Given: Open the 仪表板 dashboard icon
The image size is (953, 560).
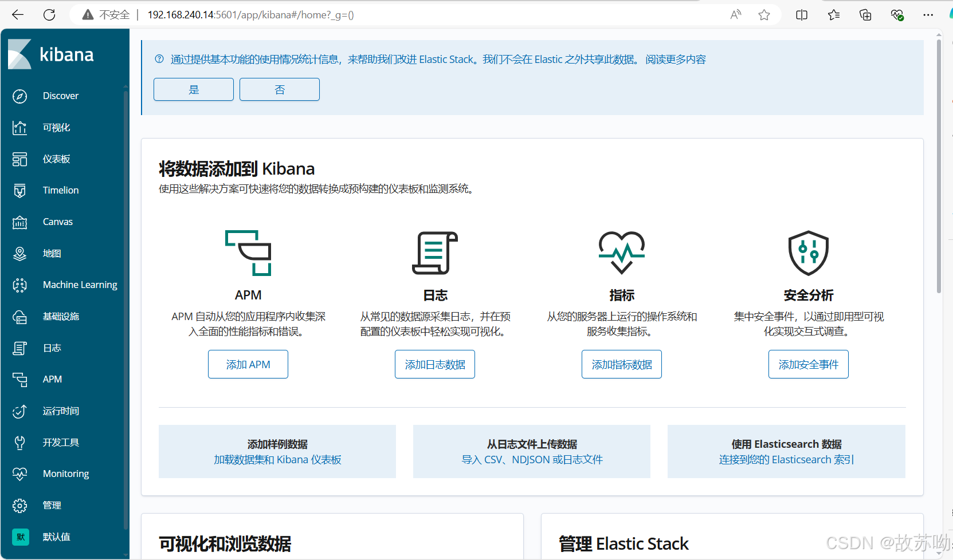Looking at the screenshot, I should pyautogui.click(x=20, y=159).
